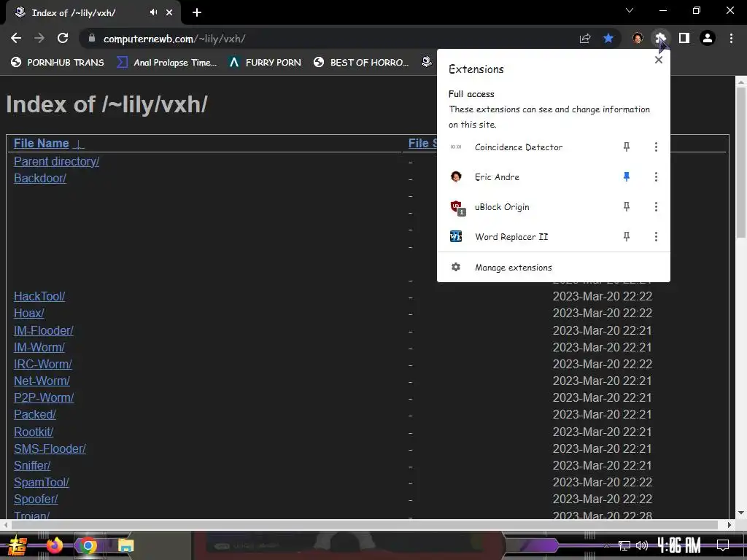Open the Parent directory/ link

pos(56,161)
